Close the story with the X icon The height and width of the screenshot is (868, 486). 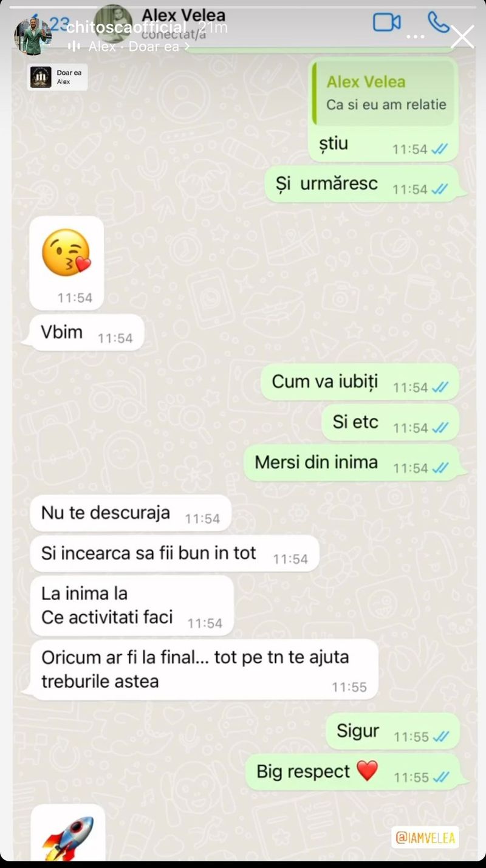(462, 36)
